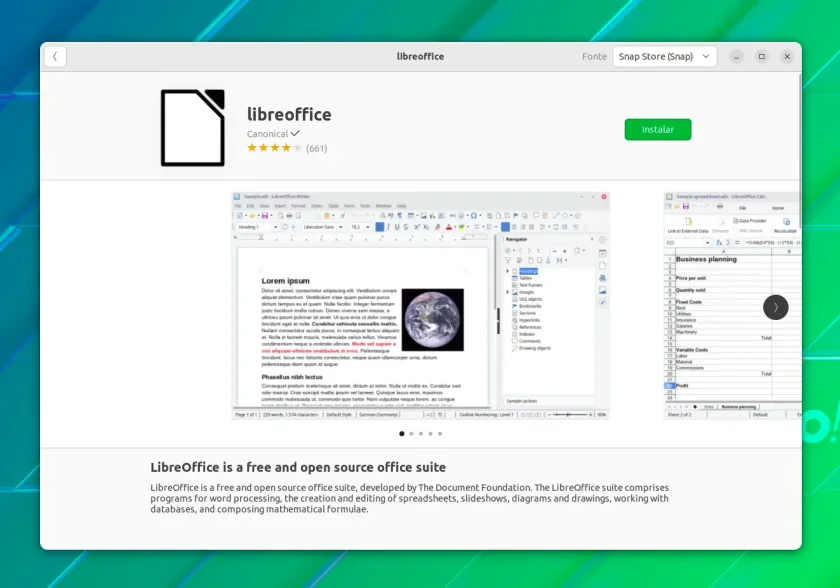
Task: Click the Fonte label in the header
Action: pyautogui.click(x=594, y=56)
